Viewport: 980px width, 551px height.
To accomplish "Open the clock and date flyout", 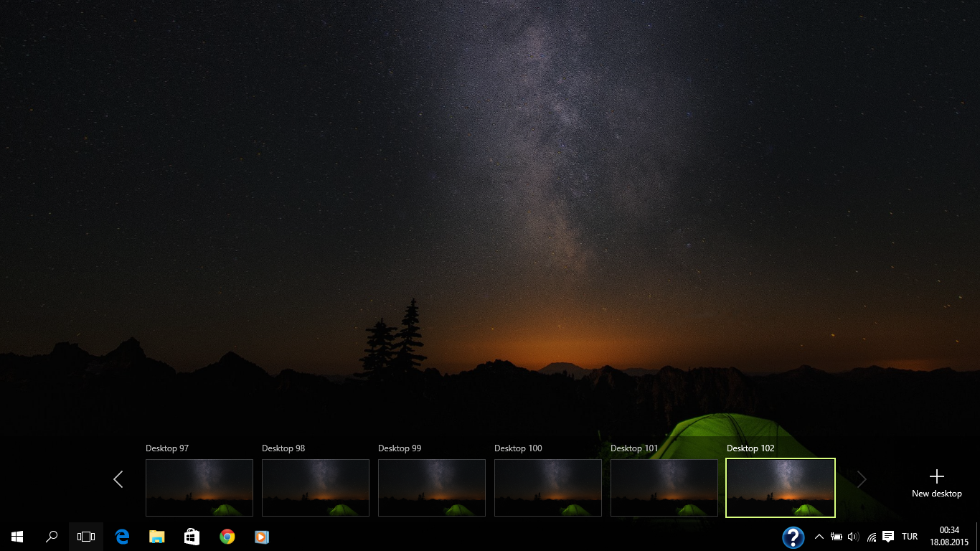I will [x=949, y=537].
